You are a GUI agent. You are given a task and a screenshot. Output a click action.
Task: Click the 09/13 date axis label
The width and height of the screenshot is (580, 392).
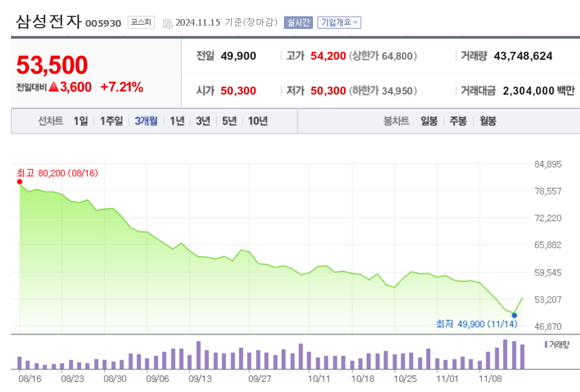(x=200, y=379)
